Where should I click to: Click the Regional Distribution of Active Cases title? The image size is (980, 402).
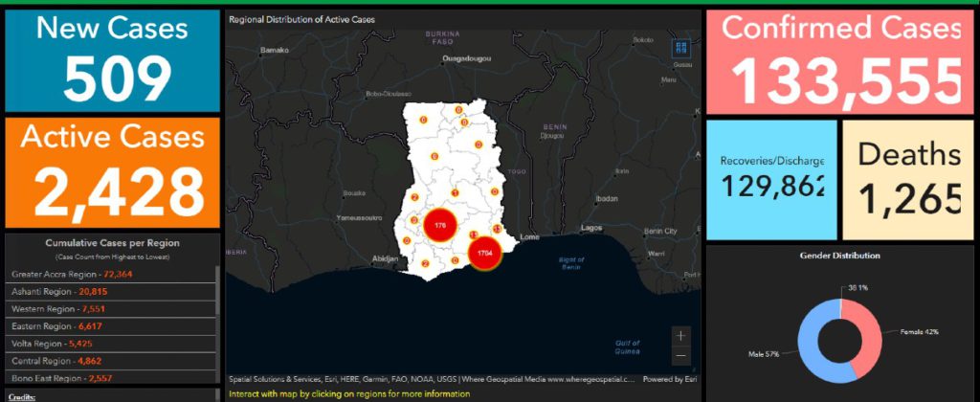[x=301, y=19]
